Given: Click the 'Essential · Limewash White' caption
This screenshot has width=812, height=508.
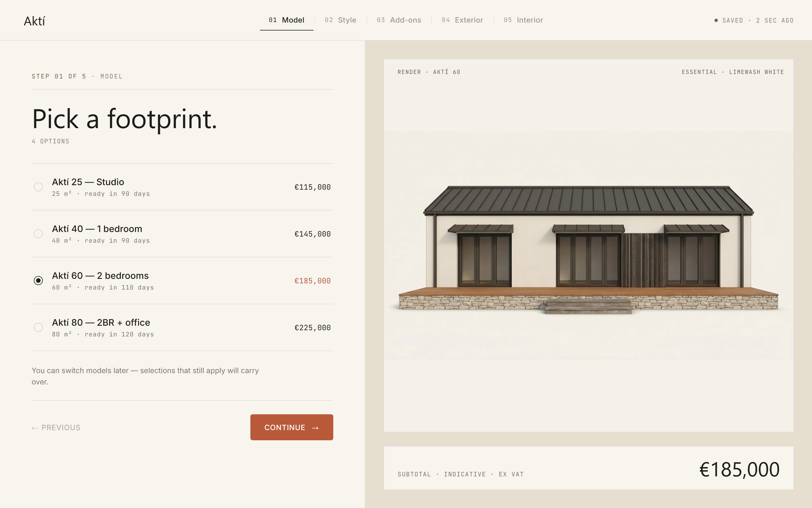Looking at the screenshot, I should 733,72.
